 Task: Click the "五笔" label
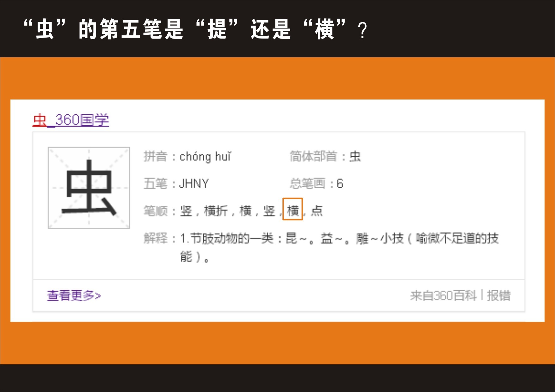(x=155, y=184)
